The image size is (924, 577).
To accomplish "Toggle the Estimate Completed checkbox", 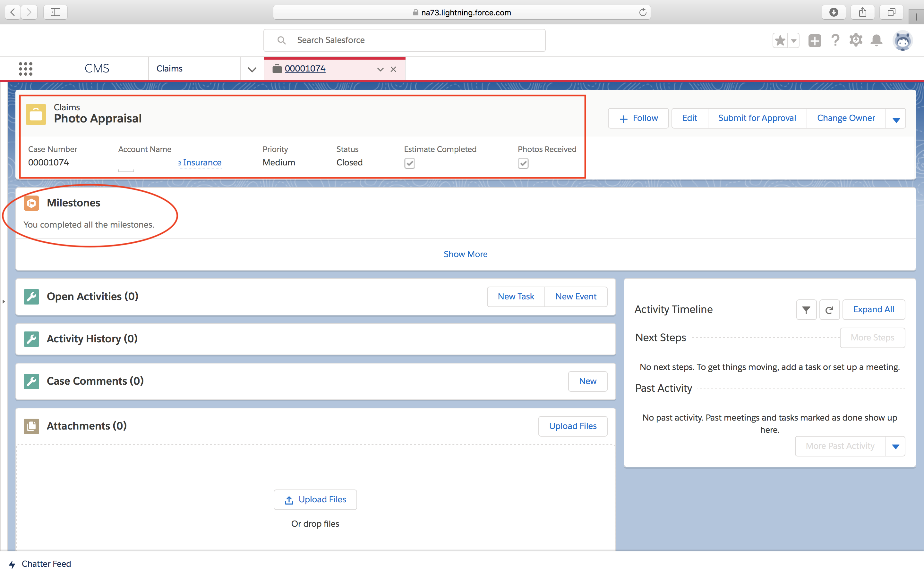I will (x=409, y=163).
